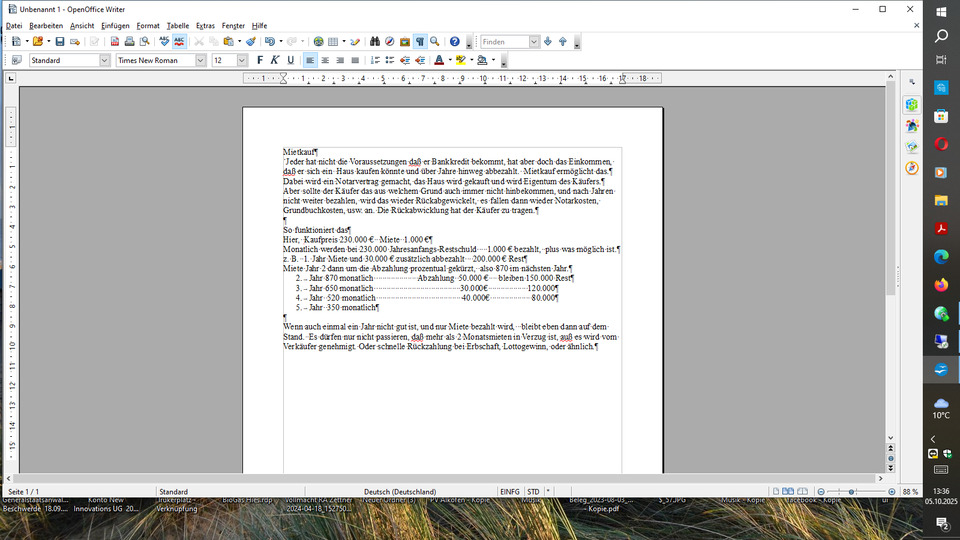Image resolution: width=960 pixels, height=540 pixels.
Task: Click the Finden search input field
Action: tap(504, 42)
